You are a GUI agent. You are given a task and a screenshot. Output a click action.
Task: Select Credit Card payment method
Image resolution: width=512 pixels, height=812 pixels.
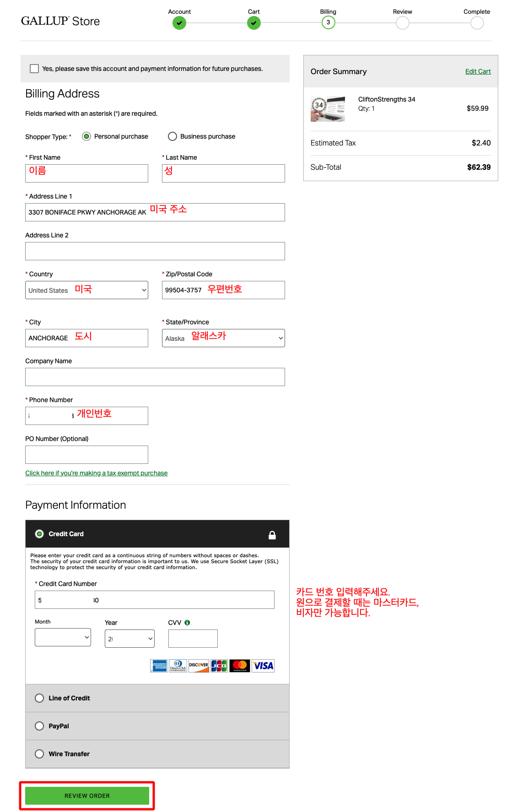(39, 534)
